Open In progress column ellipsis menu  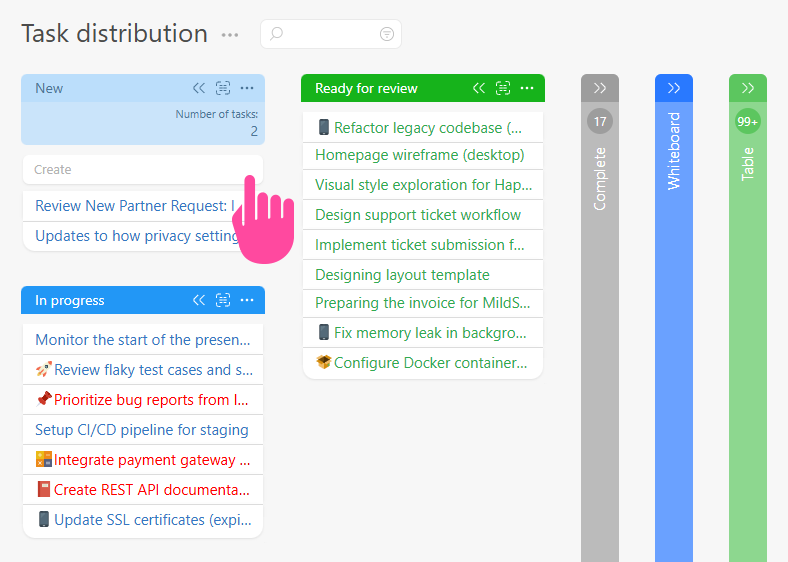247,300
